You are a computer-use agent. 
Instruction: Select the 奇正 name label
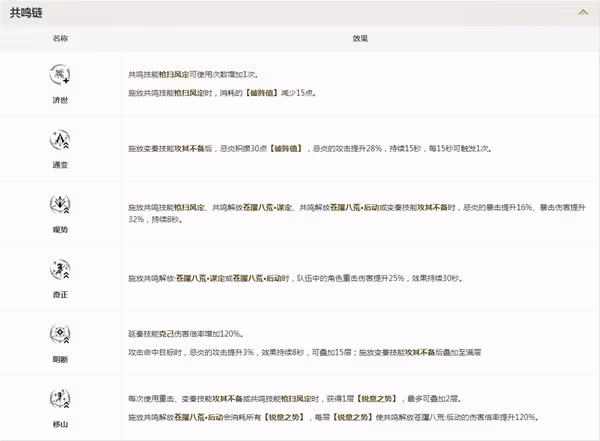(x=60, y=294)
